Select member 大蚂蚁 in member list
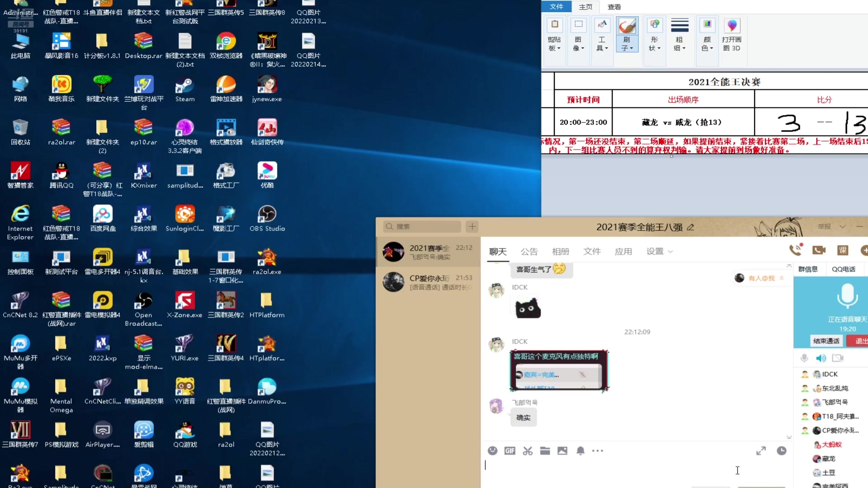Viewport: 868px width, 488px height. click(831, 445)
